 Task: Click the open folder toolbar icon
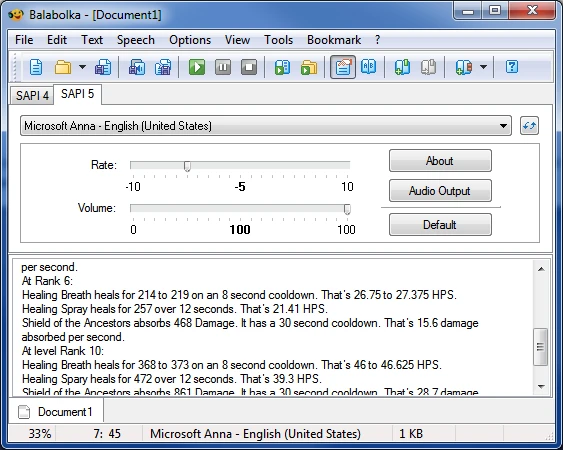[63, 67]
